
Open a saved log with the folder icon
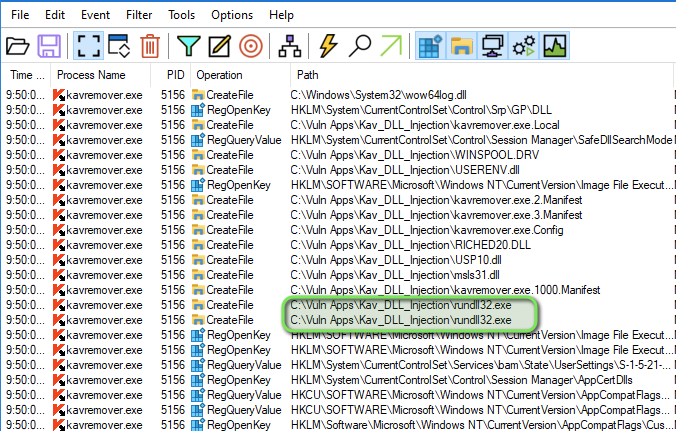[x=18, y=46]
